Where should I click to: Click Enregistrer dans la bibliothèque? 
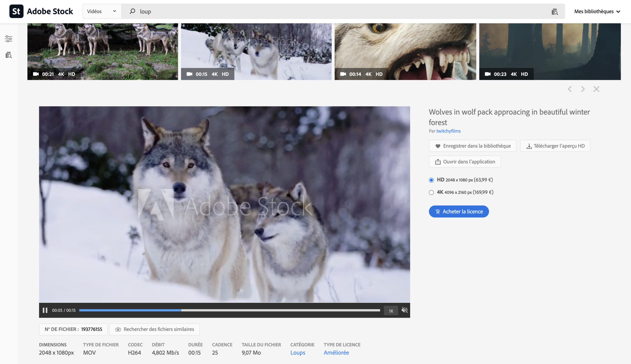[472, 146]
